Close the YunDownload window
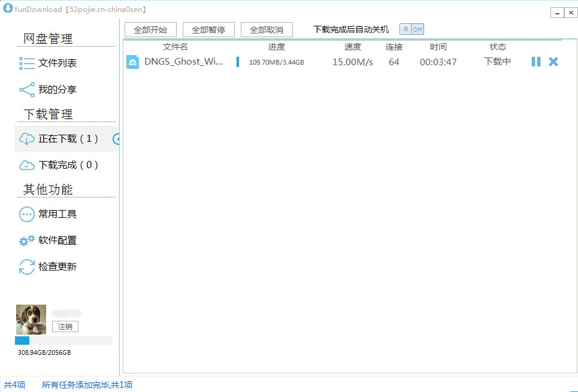The height and width of the screenshot is (392, 578). point(571,13)
